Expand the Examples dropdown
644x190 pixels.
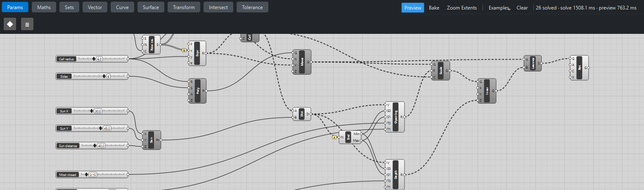click(499, 8)
